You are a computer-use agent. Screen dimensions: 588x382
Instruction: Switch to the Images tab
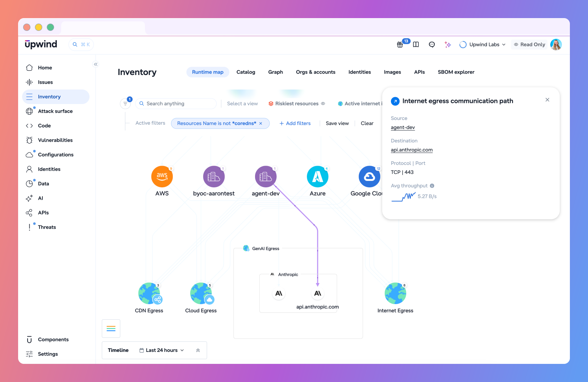(392, 72)
